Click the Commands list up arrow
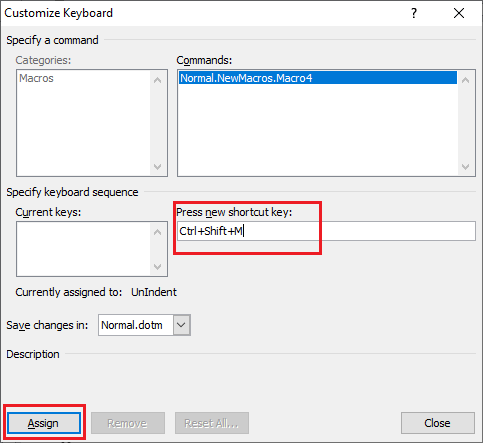Screen dimensions: 483x443 [466, 80]
